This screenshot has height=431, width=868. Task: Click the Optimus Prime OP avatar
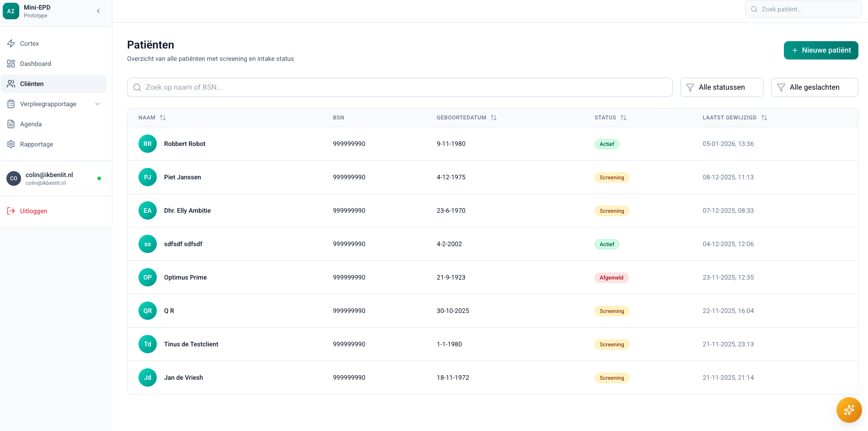(x=148, y=277)
